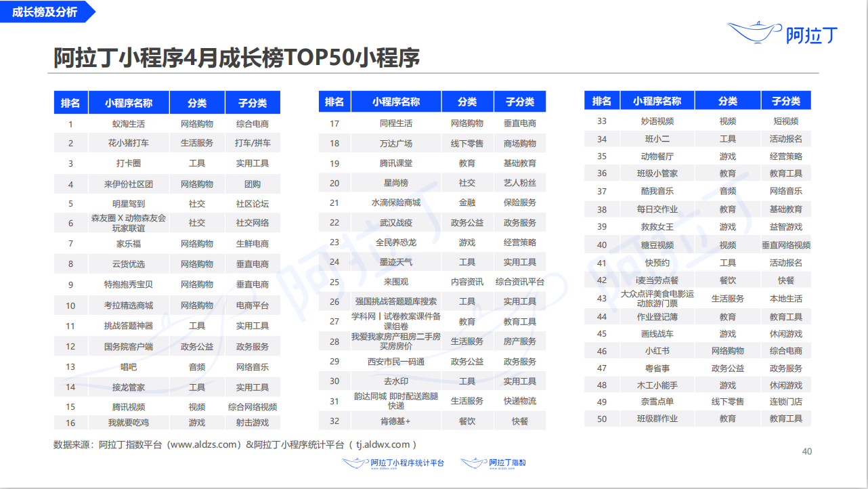
Task: Click 西安市民一码通 in rank 29 row
Action: pos(396,361)
